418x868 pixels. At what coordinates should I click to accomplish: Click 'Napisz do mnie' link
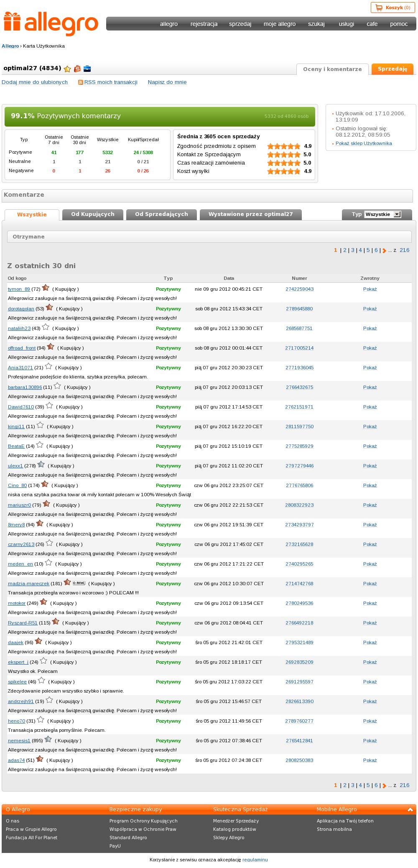pos(167,82)
